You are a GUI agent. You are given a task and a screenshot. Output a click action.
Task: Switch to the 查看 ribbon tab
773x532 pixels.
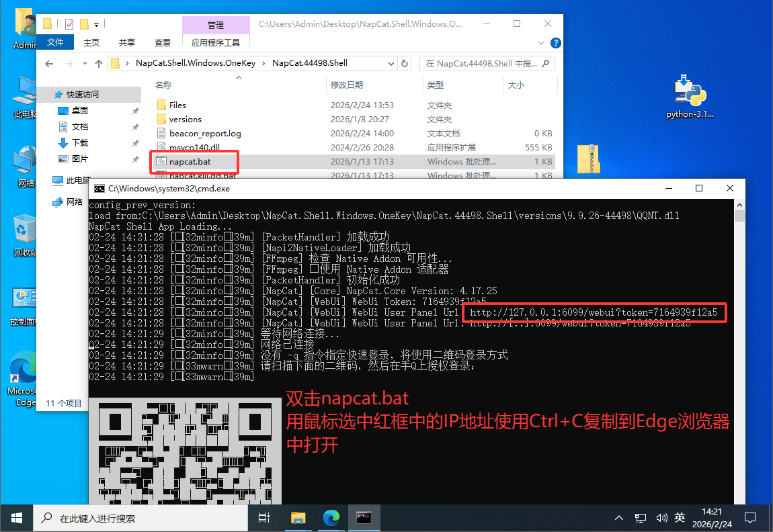point(162,42)
